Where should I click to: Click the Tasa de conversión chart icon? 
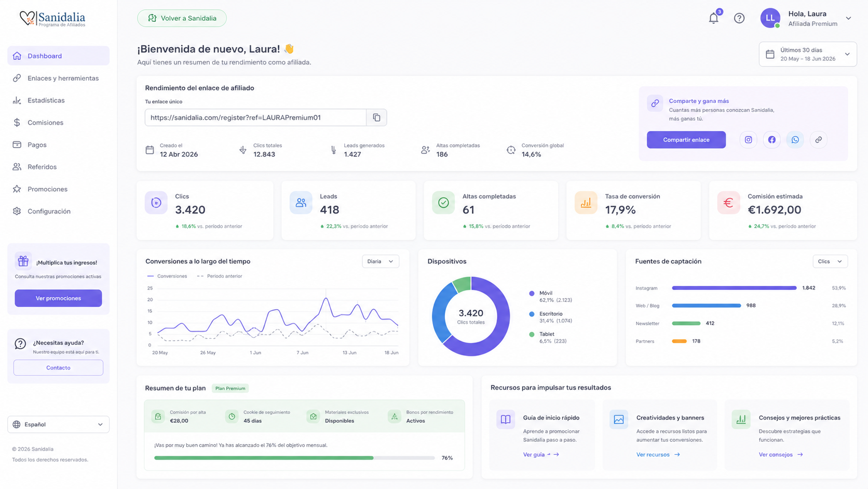pyautogui.click(x=586, y=203)
